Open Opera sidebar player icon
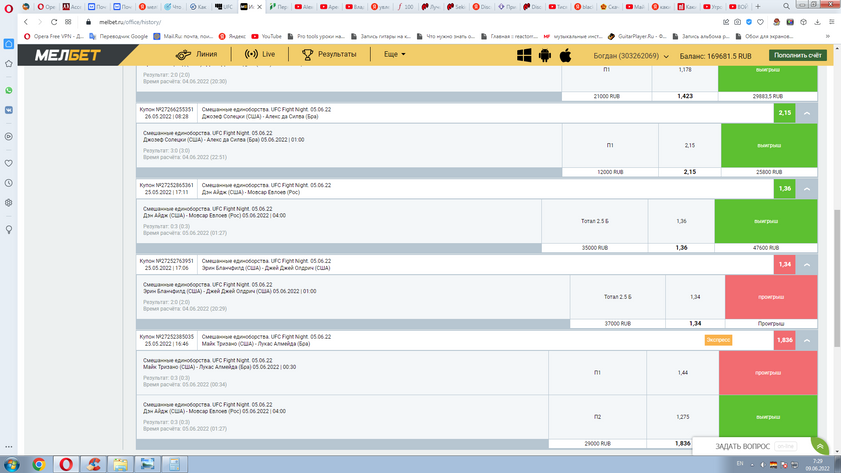Image resolution: width=841 pixels, height=473 pixels. (x=9, y=137)
